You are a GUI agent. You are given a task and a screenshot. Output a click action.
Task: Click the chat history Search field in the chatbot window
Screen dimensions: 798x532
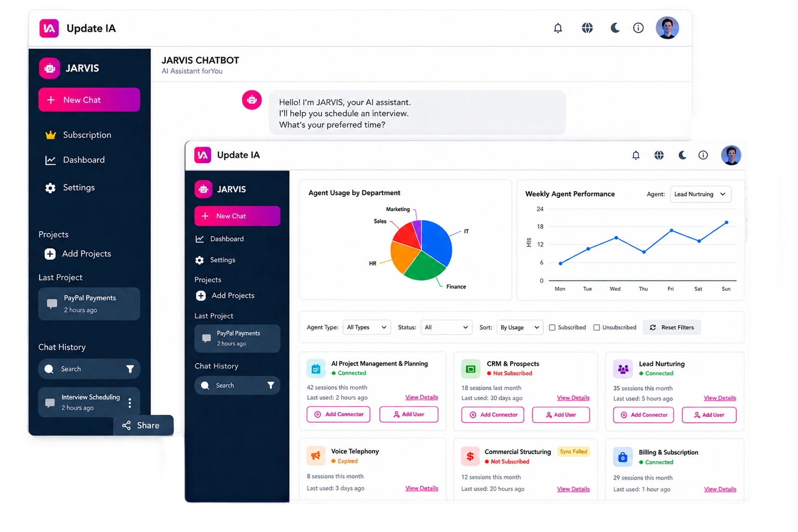89,369
